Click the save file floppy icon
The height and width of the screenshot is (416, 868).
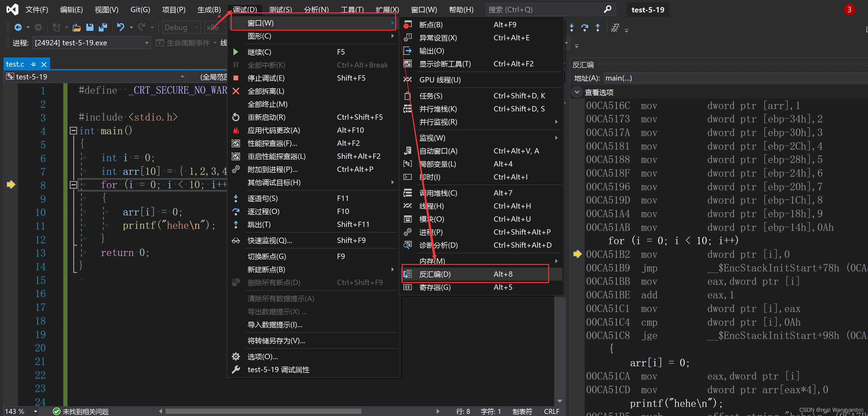point(90,27)
